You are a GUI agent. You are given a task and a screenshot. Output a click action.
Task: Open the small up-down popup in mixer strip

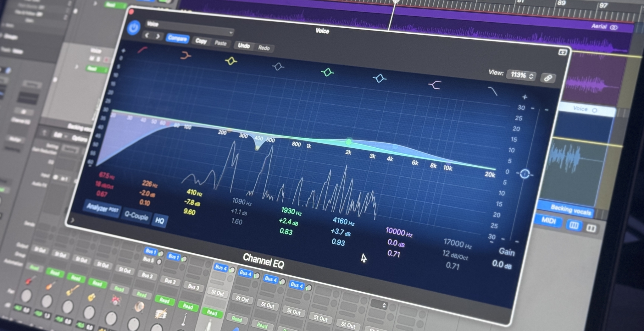click(379, 305)
